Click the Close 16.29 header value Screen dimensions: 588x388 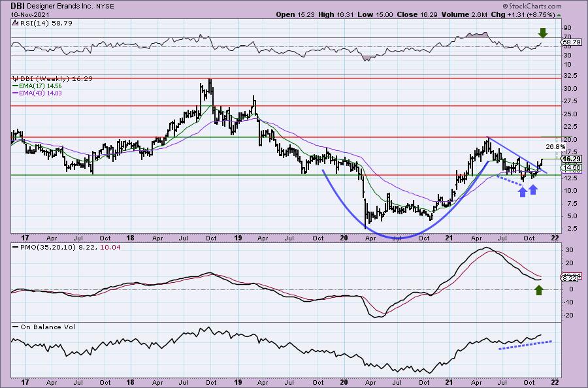click(x=417, y=14)
